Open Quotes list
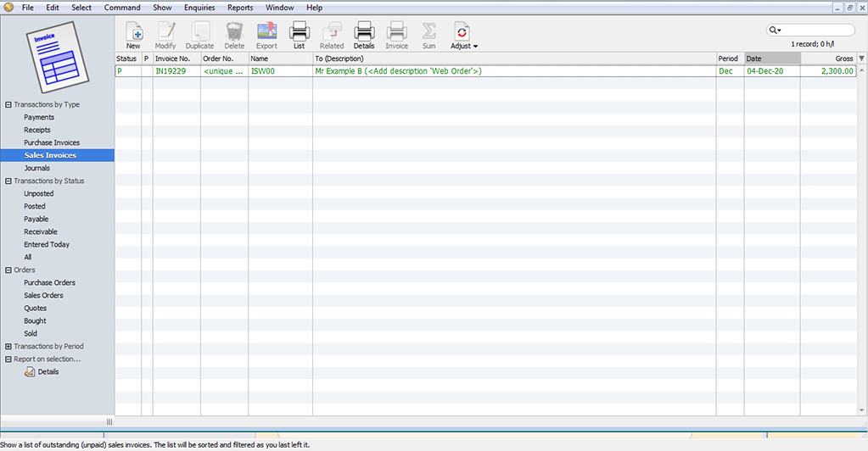Screen dimensions: 868x451 click(x=35, y=309)
